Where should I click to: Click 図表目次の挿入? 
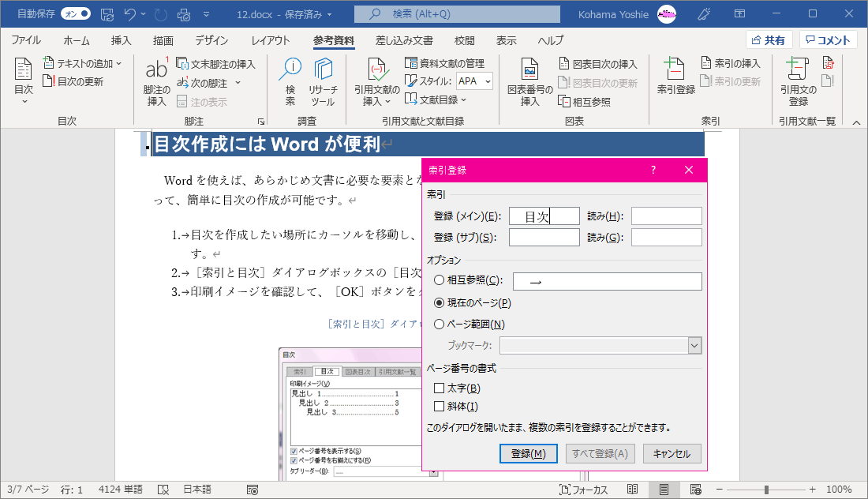pyautogui.click(x=598, y=64)
